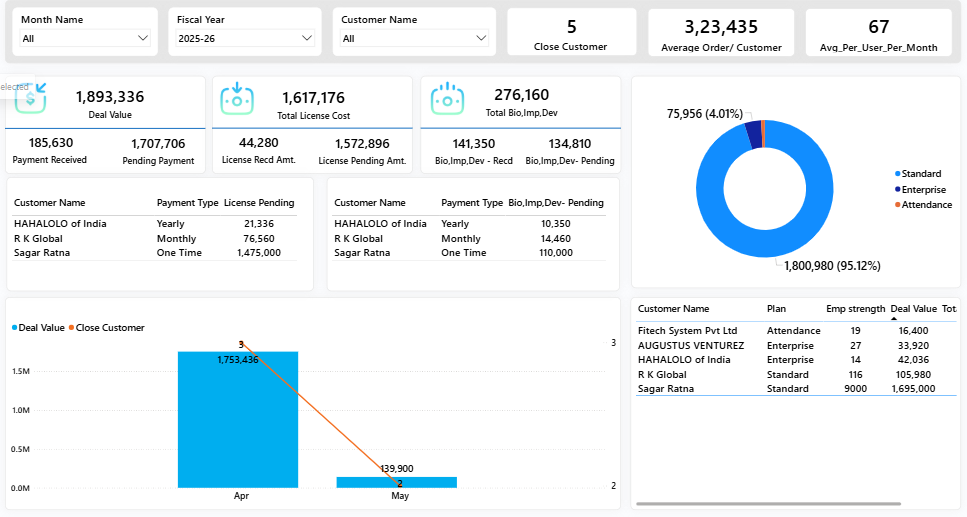Click the Deal Value sort arrow indicator
The width and height of the screenshot is (967, 517).
(893, 319)
